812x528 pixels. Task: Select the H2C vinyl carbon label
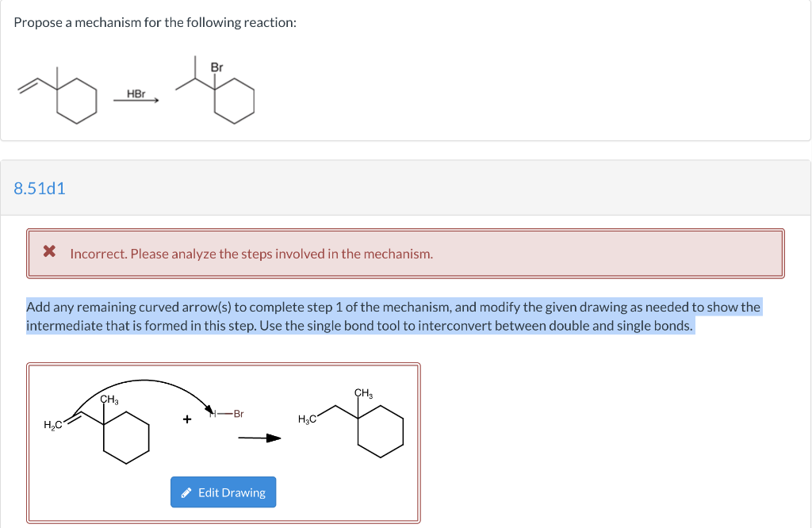[x=52, y=425]
